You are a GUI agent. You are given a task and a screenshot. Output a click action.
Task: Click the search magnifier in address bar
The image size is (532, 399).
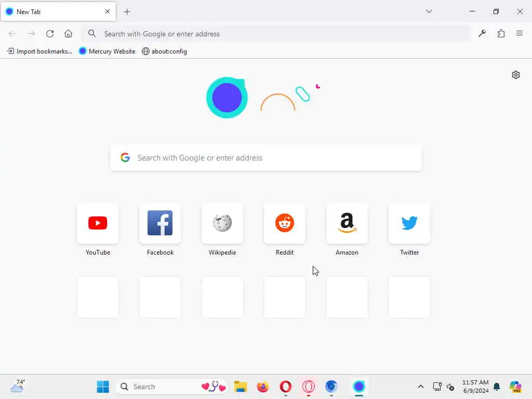[x=91, y=33]
